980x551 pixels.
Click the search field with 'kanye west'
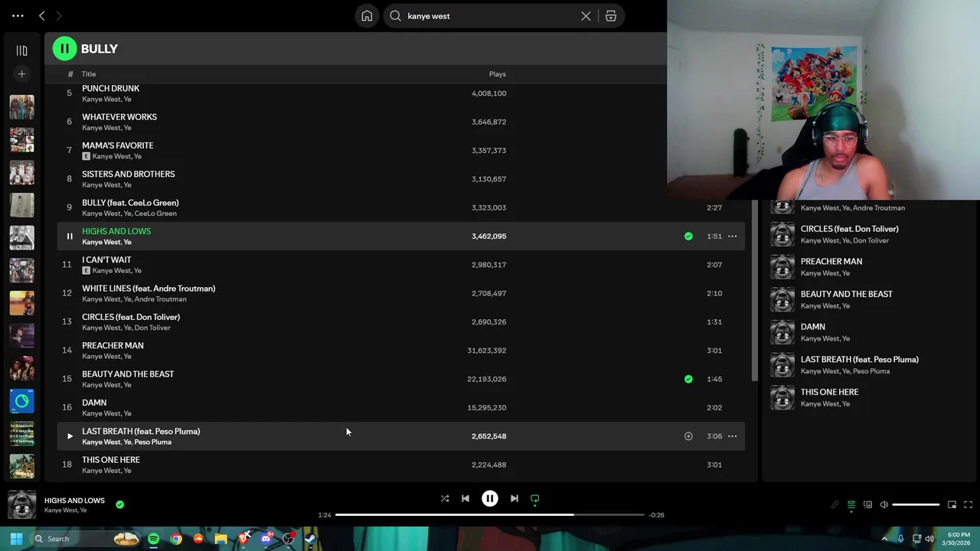[490, 15]
